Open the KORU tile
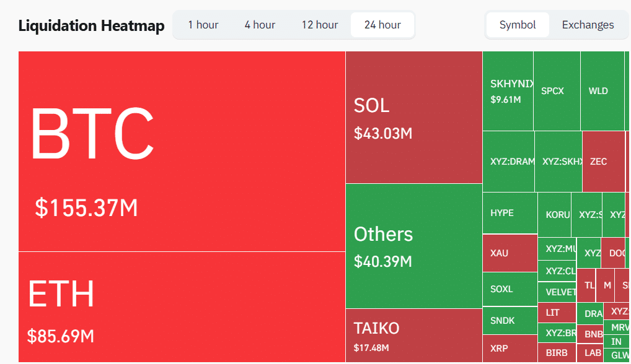631x364 pixels. coord(555,215)
